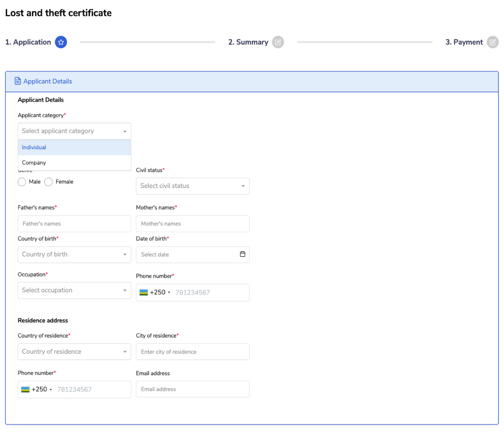Click the document icon in Applicant Details header
The width and height of the screenshot is (504, 432).
17,81
